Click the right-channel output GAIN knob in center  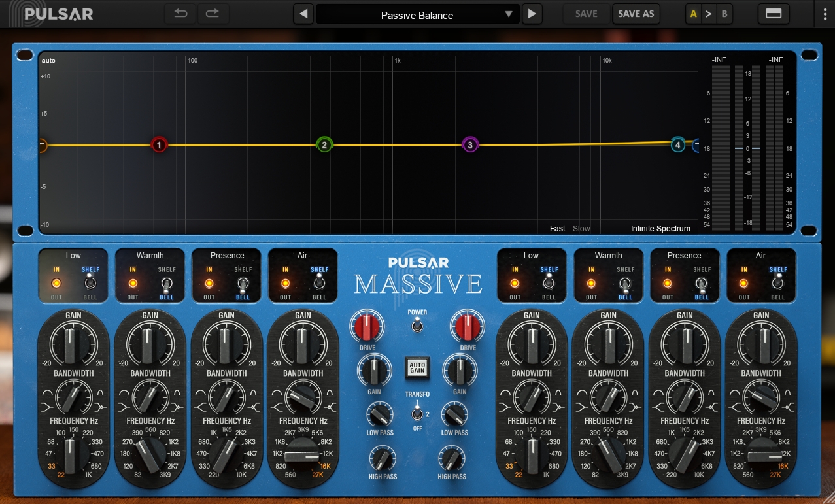click(x=460, y=372)
